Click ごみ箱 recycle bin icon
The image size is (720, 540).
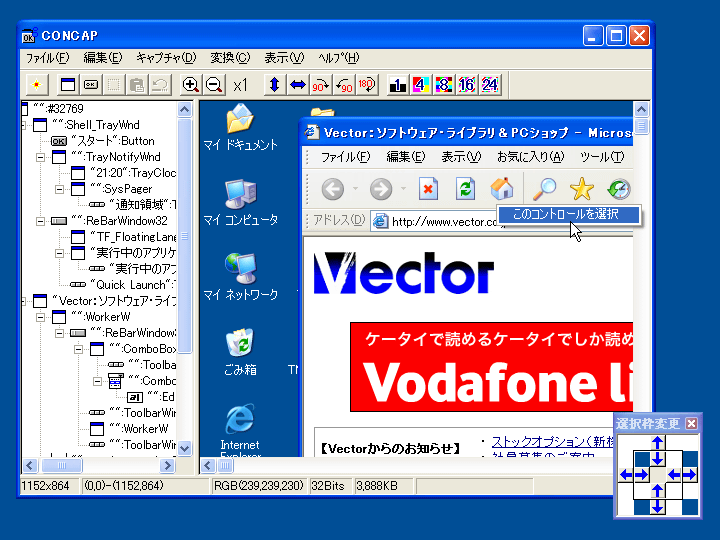point(240,352)
